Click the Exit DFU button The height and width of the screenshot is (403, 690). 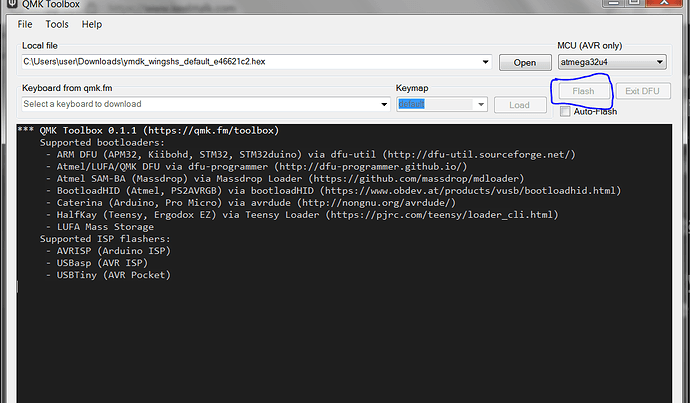641,91
